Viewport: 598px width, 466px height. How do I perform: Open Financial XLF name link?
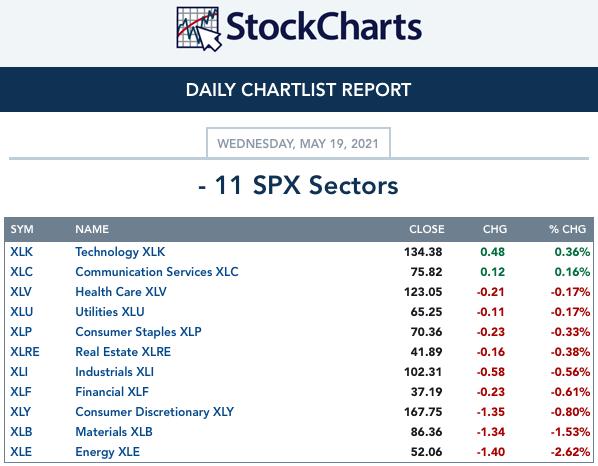point(112,392)
